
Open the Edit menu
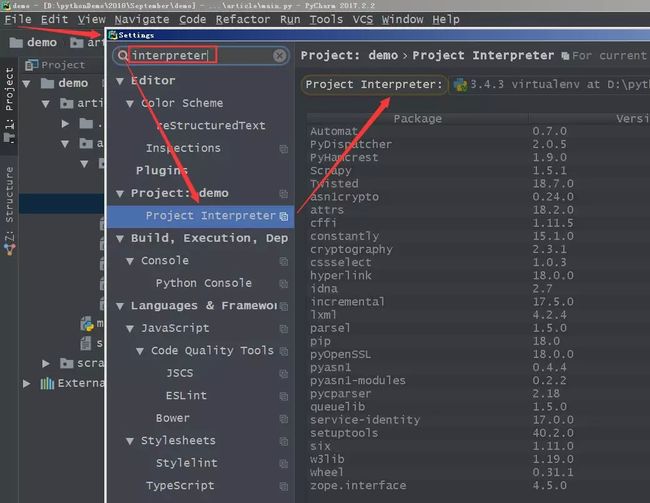(54, 19)
